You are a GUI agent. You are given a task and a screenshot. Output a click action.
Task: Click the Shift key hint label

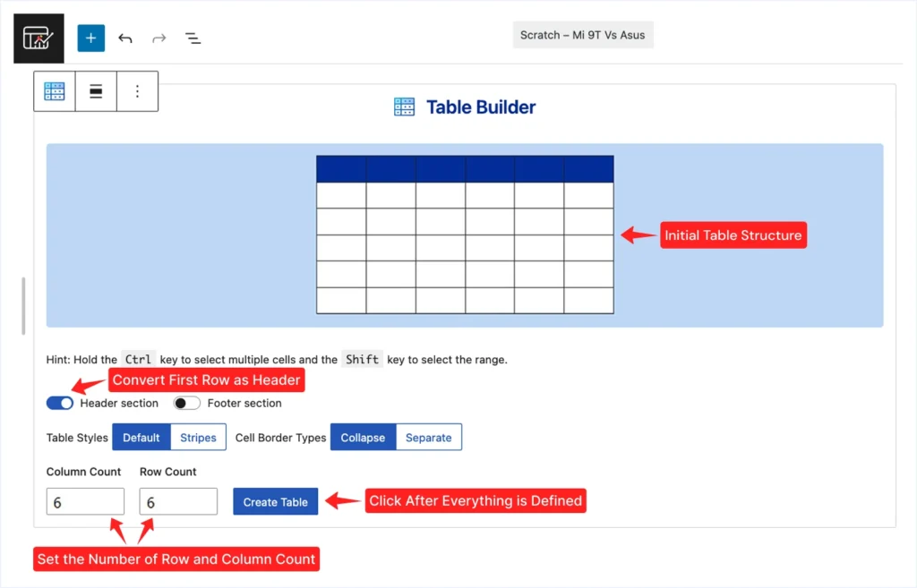point(362,360)
